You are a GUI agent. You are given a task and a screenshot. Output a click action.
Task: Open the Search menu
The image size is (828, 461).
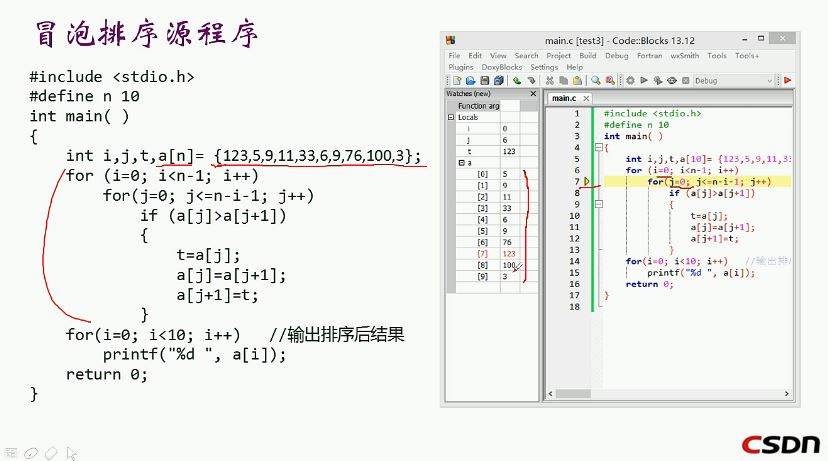pyautogui.click(x=526, y=55)
